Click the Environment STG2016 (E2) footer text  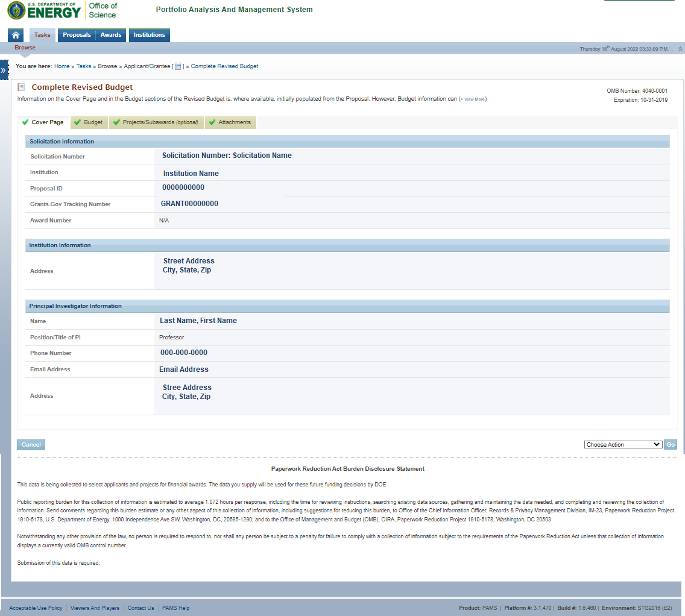(x=637, y=608)
